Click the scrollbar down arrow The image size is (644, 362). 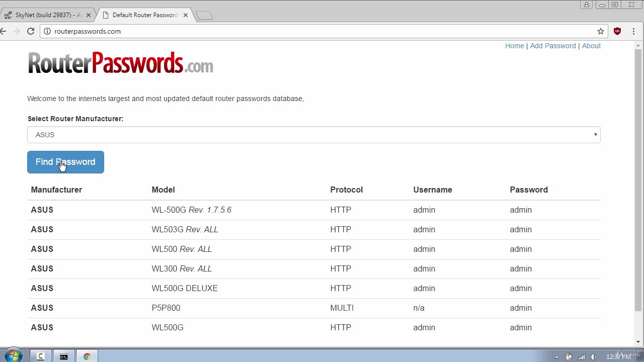tap(638, 342)
